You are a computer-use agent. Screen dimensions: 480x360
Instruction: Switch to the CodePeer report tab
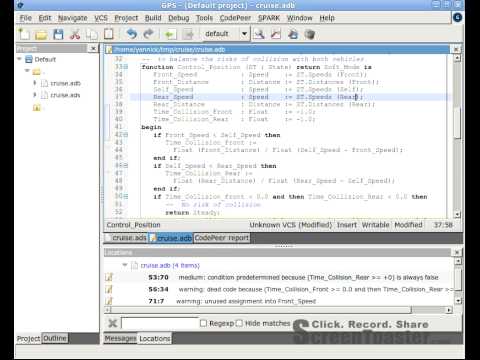coord(222,238)
